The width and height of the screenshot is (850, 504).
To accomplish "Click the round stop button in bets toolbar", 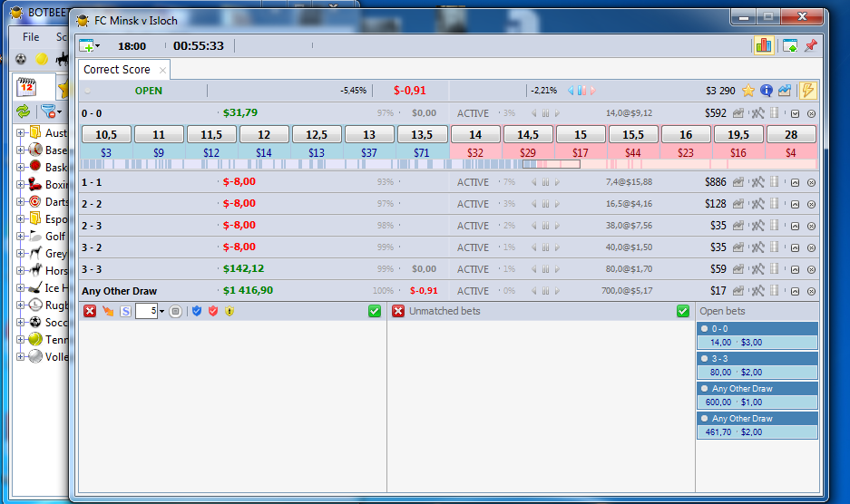I will tap(175, 311).
